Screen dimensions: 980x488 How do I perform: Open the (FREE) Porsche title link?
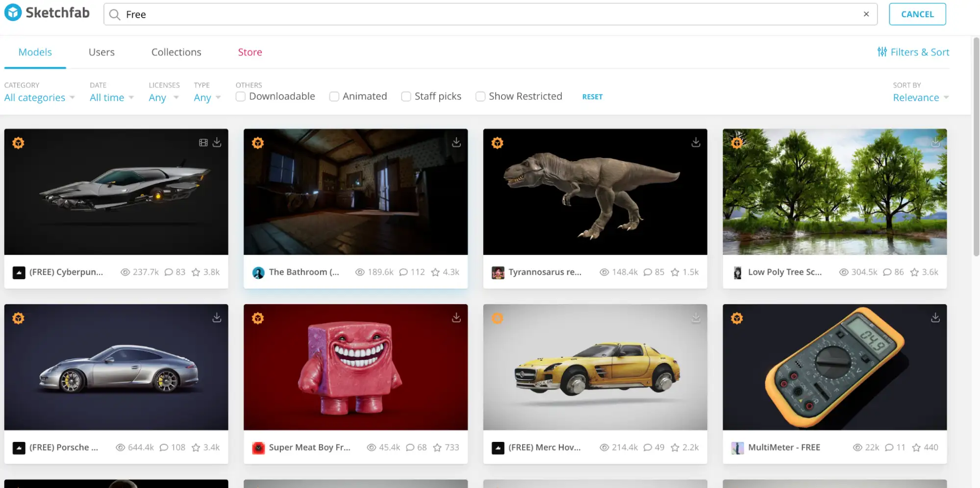64,447
